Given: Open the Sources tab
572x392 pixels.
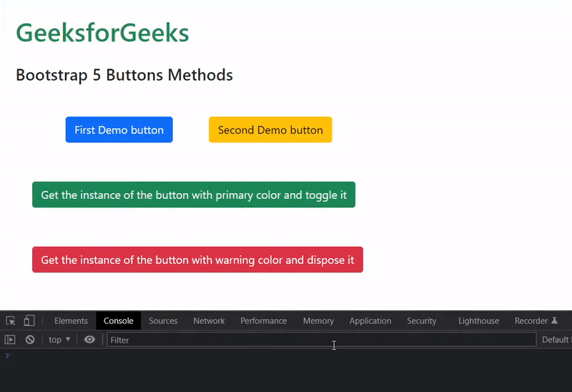Looking at the screenshot, I should click(163, 321).
